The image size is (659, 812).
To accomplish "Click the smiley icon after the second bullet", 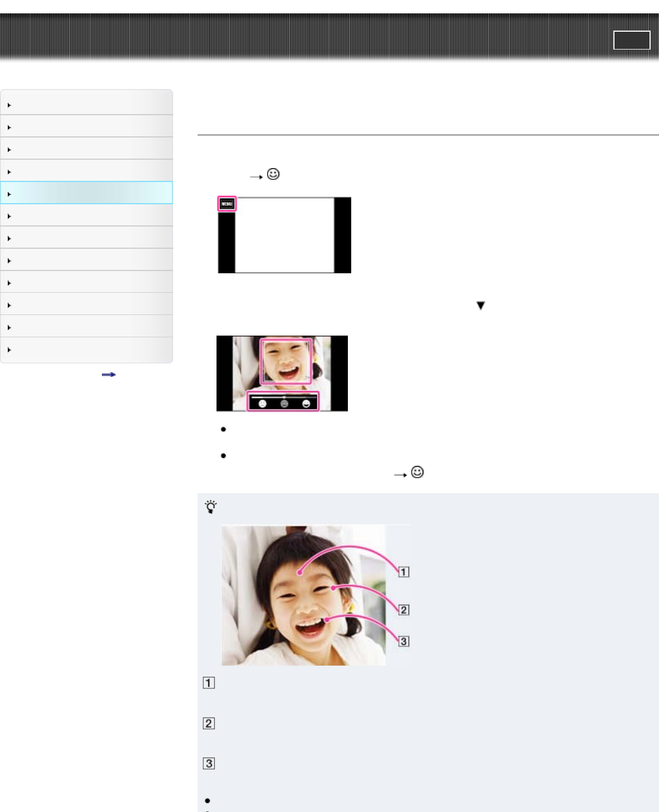I will (x=417, y=472).
